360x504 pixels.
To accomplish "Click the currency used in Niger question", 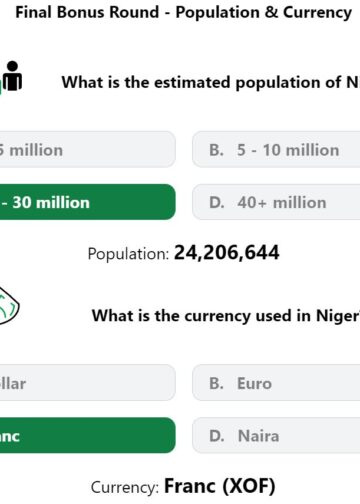I will pyautogui.click(x=226, y=316).
